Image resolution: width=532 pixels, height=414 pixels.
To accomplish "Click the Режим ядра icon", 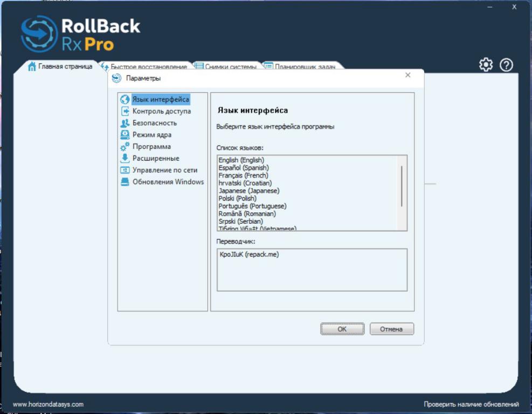I will 125,135.
